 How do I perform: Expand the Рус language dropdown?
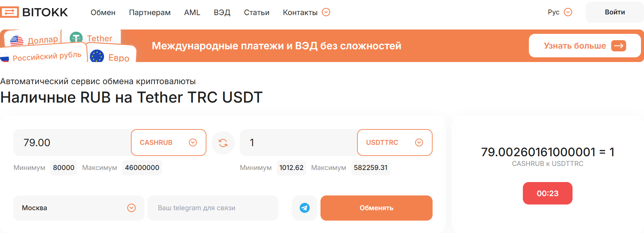pos(568,12)
